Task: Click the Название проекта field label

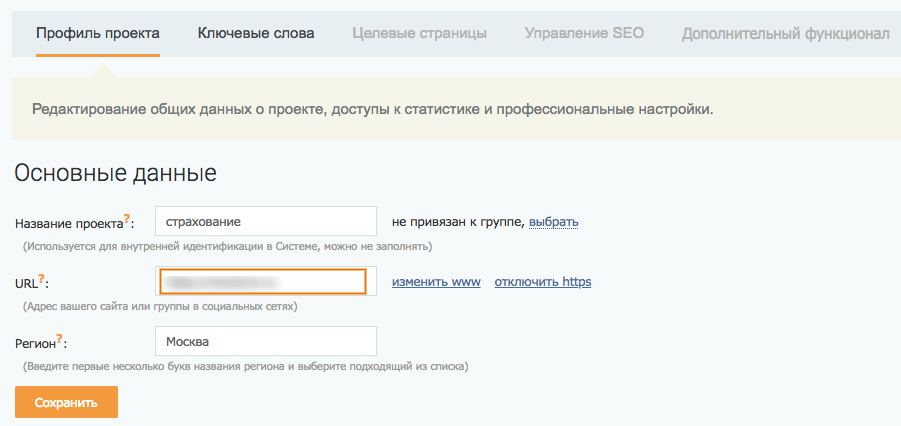Action: (x=68, y=223)
